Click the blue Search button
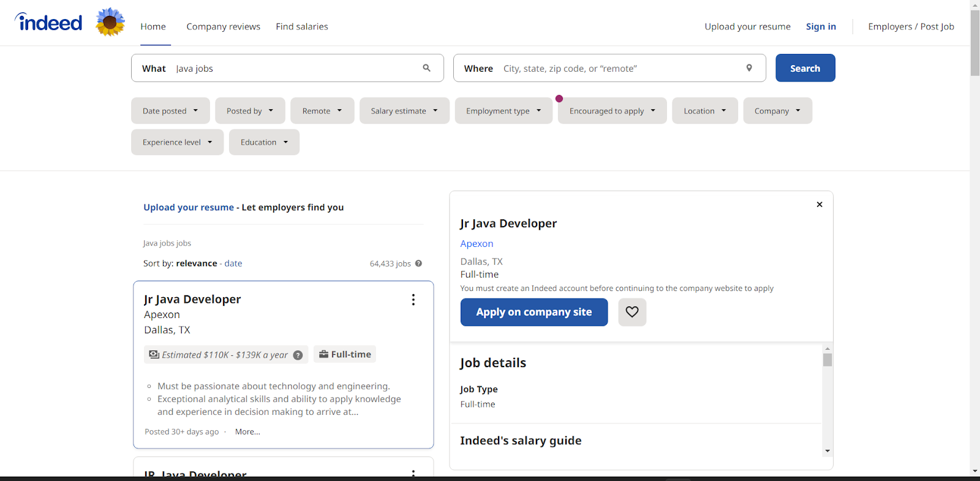This screenshot has width=980, height=481. click(805, 68)
